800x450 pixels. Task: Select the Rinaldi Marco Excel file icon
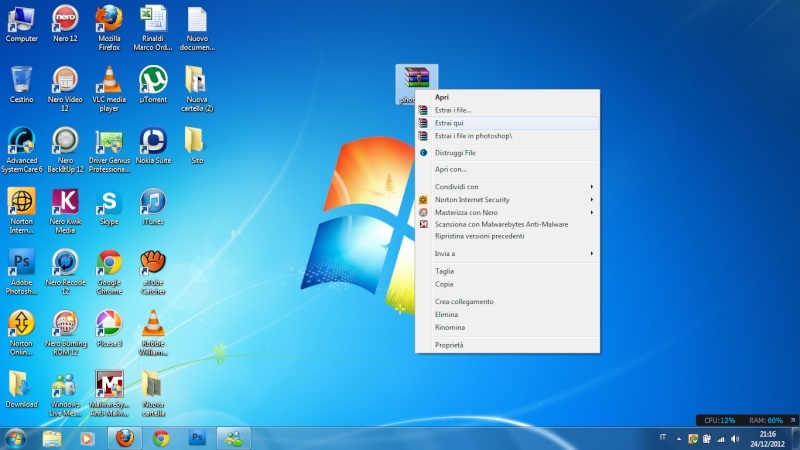coord(153,28)
